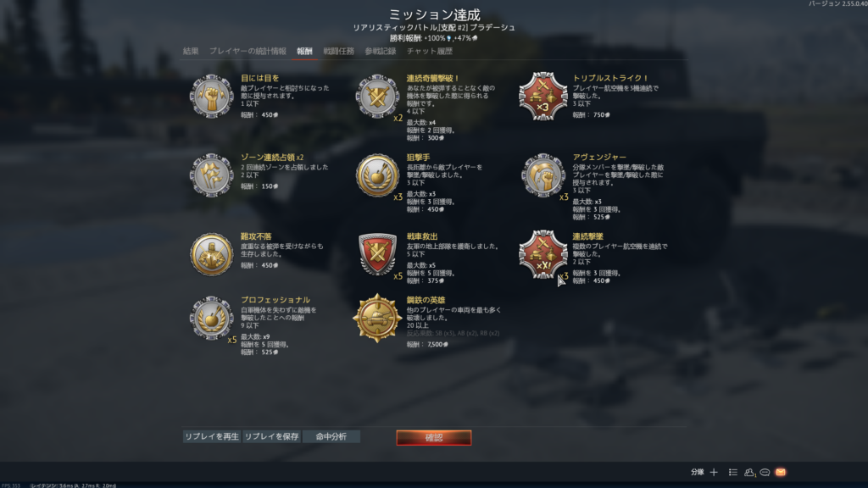Viewport: 868px width, 488px height.
Task: Click the 目には目を medal icon
Action: [211, 97]
